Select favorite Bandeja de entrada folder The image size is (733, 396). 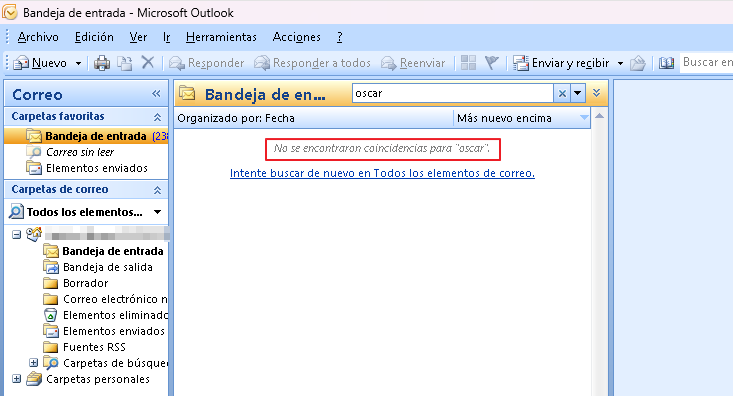point(86,136)
